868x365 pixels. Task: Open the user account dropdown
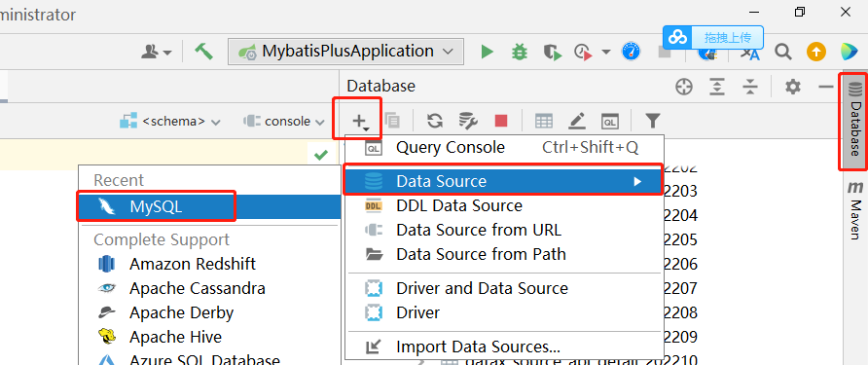(x=157, y=52)
